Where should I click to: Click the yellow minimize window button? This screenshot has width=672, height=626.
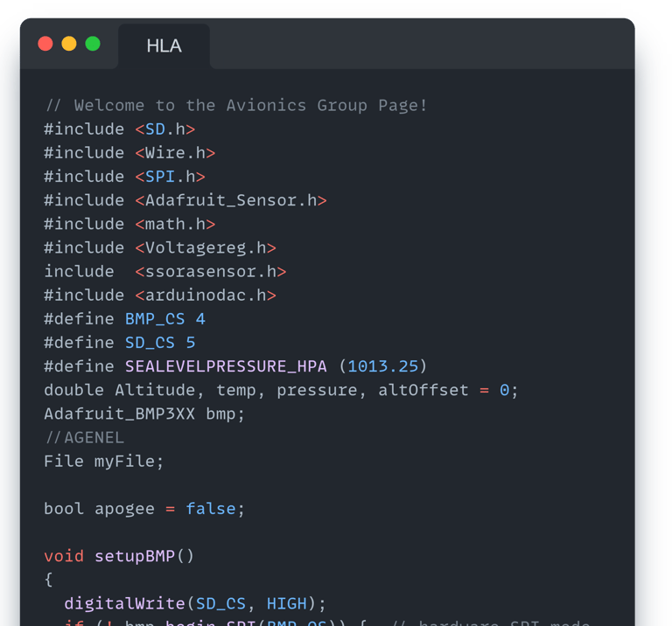tap(69, 45)
